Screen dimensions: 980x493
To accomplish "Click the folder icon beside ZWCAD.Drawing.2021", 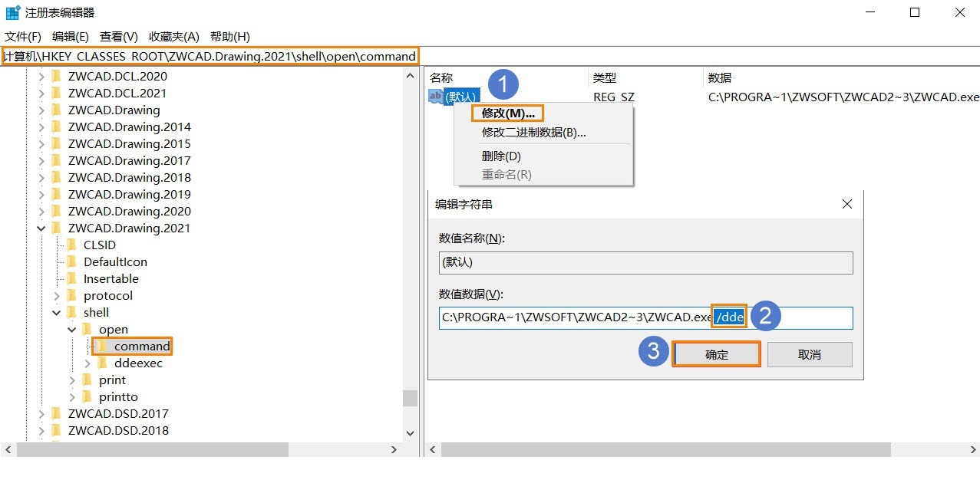I will pos(56,228).
